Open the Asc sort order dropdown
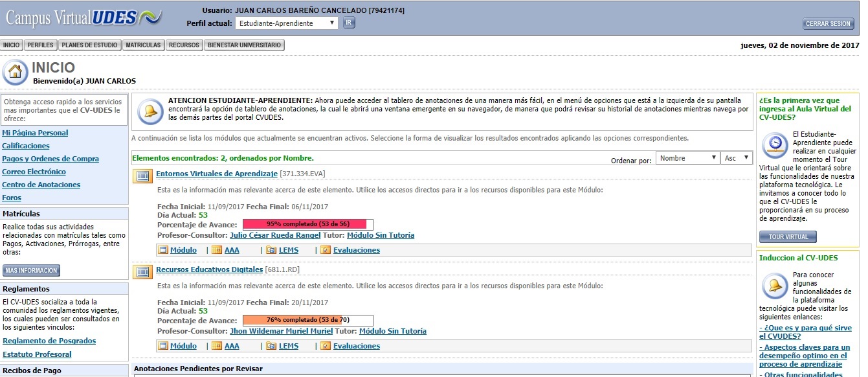Image resolution: width=868 pixels, height=377 pixels. click(736, 158)
